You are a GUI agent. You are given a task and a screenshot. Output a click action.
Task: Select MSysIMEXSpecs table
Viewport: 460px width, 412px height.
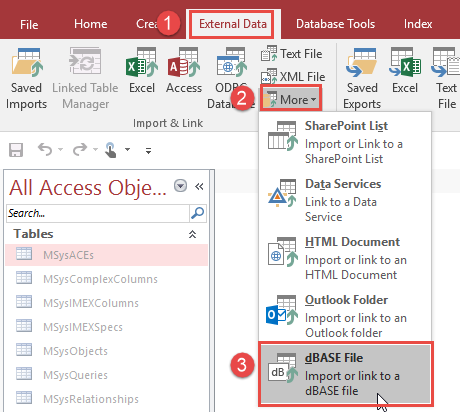[x=107, y=327]
